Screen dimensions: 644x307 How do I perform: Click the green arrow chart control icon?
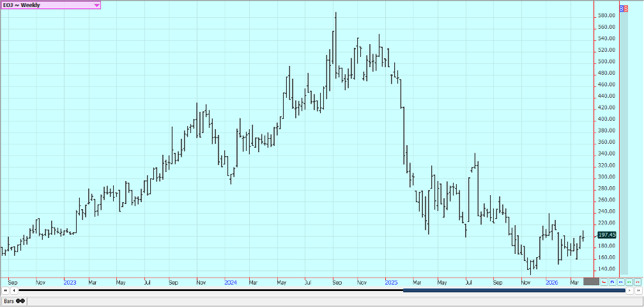[629, 281]
